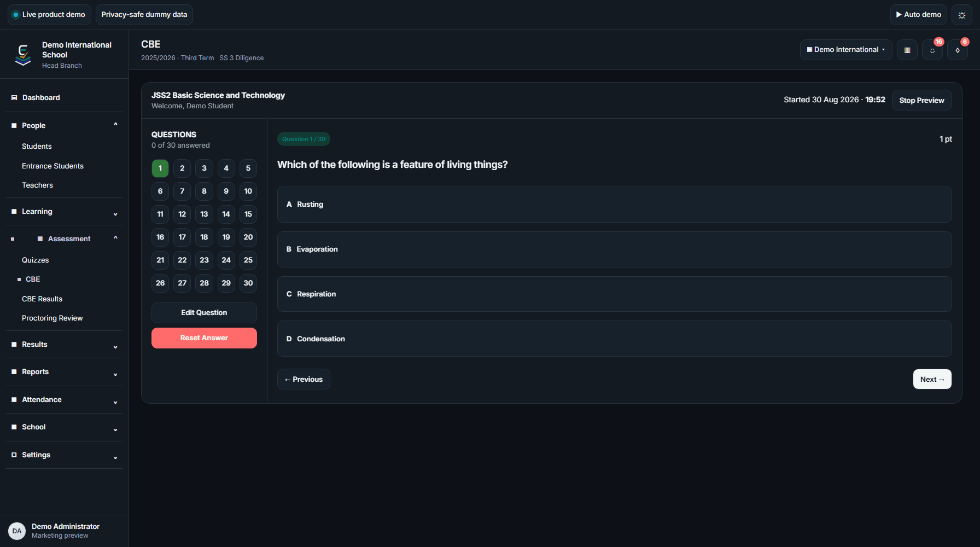Click the striped columns icon in header
Viewport: 980px width, 547px height.
[x=907, y=50]
